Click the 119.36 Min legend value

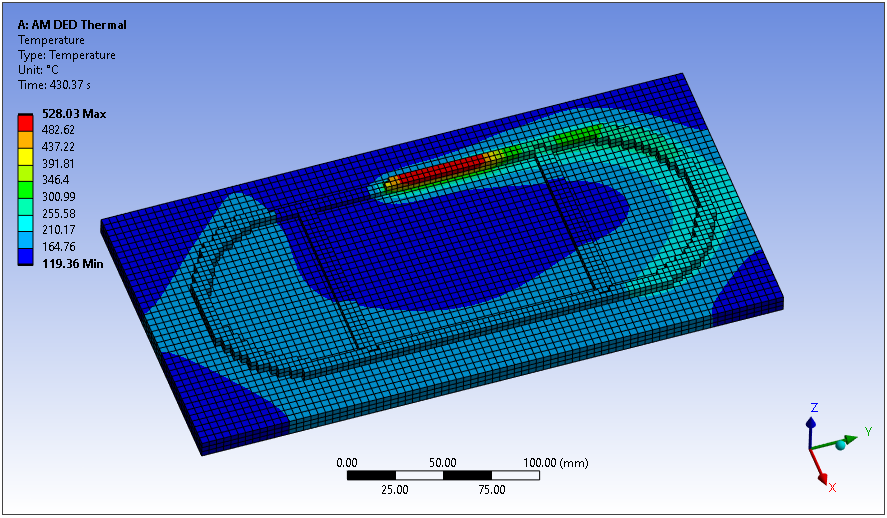[73, 263]
